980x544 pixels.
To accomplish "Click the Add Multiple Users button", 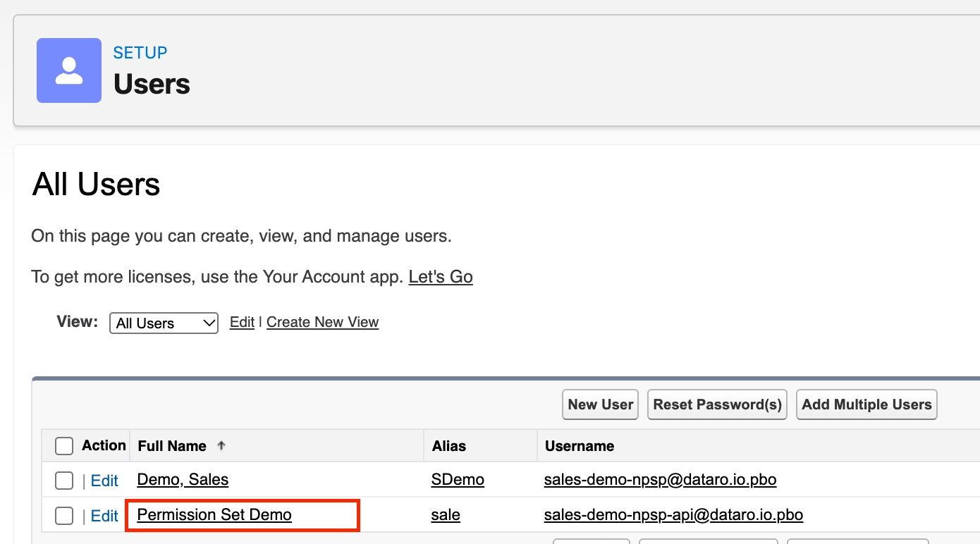I will [866, 404].
